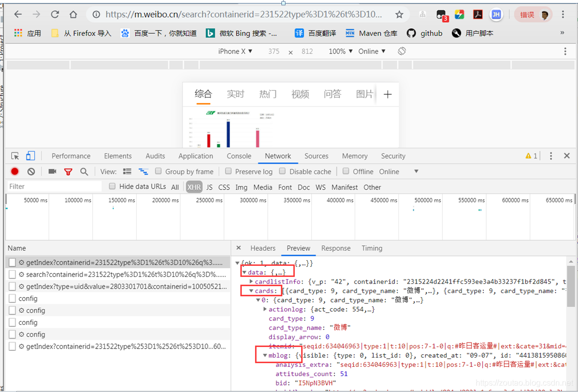Enable Preserve log checkbox
Image resolution: width=578 pixels, height=392 pixels.
tap(228, 171)
